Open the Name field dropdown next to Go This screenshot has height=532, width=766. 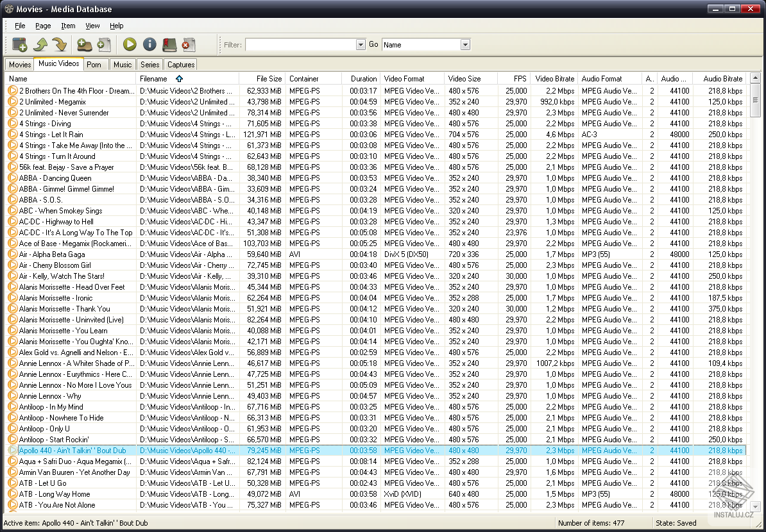pos(465,44)
